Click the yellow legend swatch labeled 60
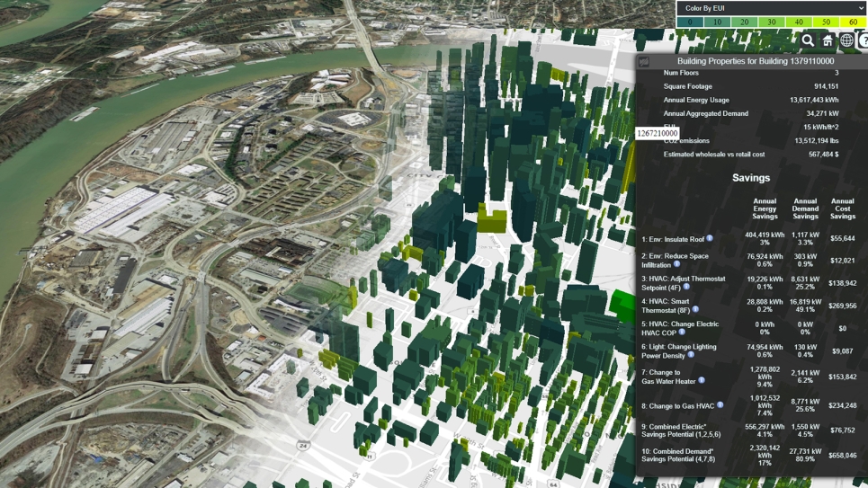The image size is (868, 488). 853,22
